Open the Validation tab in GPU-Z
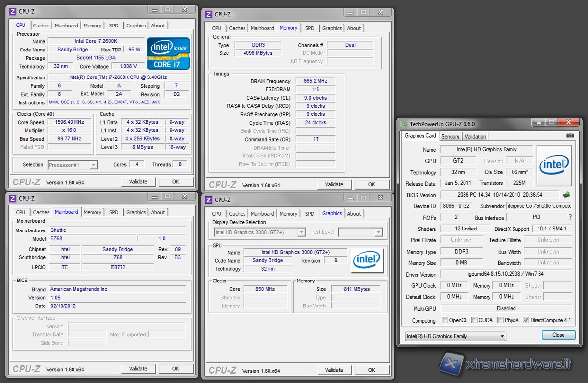Screen dimensions: 588x383 (475, 136)
